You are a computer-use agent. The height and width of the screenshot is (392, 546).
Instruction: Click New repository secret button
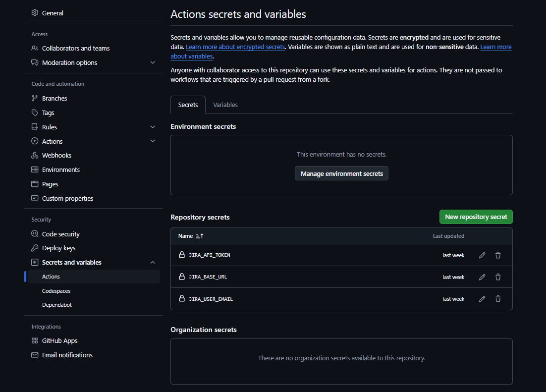coord(476,217)
